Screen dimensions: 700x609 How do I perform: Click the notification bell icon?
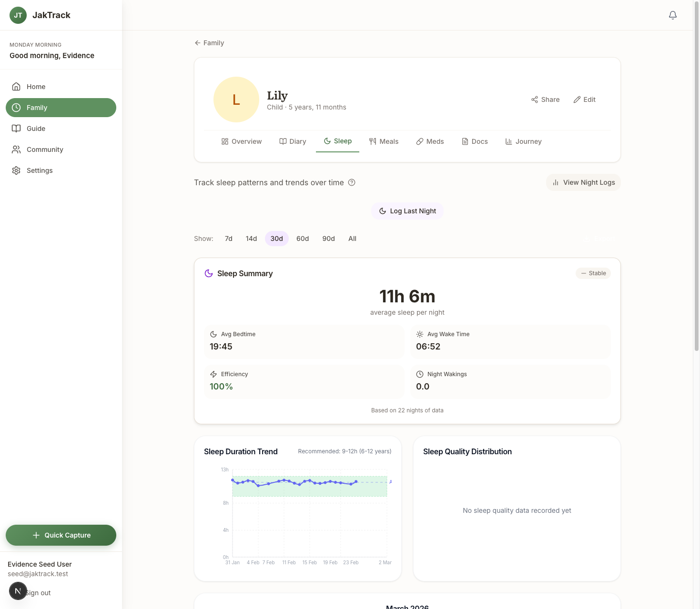pos(672,15)
